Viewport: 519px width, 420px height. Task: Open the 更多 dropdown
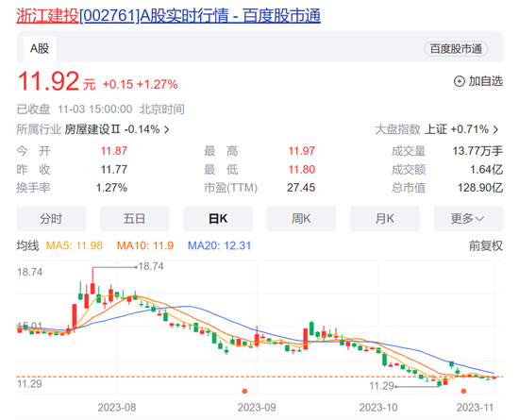[x=468, y=218]
